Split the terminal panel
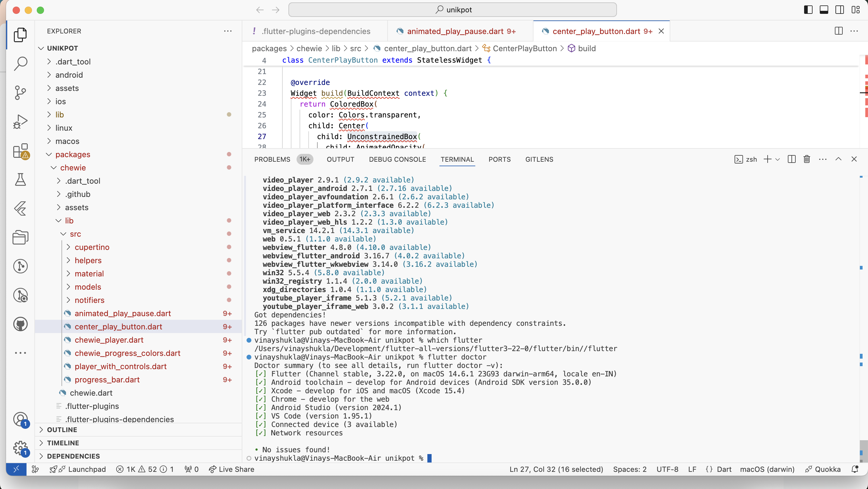 pyautogui.click(x=792, y=159)
